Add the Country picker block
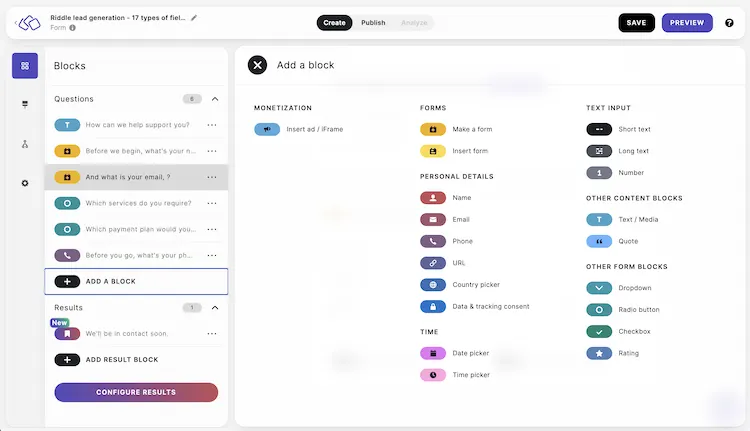The height and width of the screenshot is (431, 750). click(460, 285)
